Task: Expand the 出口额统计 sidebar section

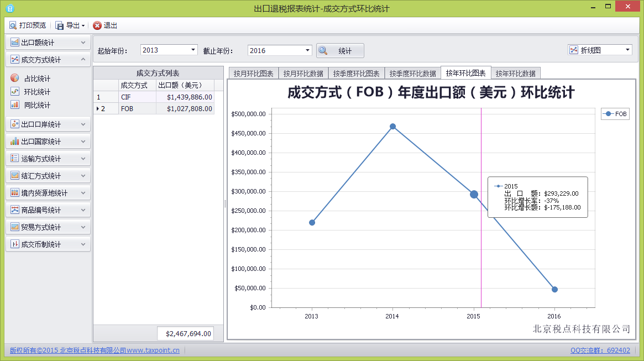Action: click(x=83, y=43)
